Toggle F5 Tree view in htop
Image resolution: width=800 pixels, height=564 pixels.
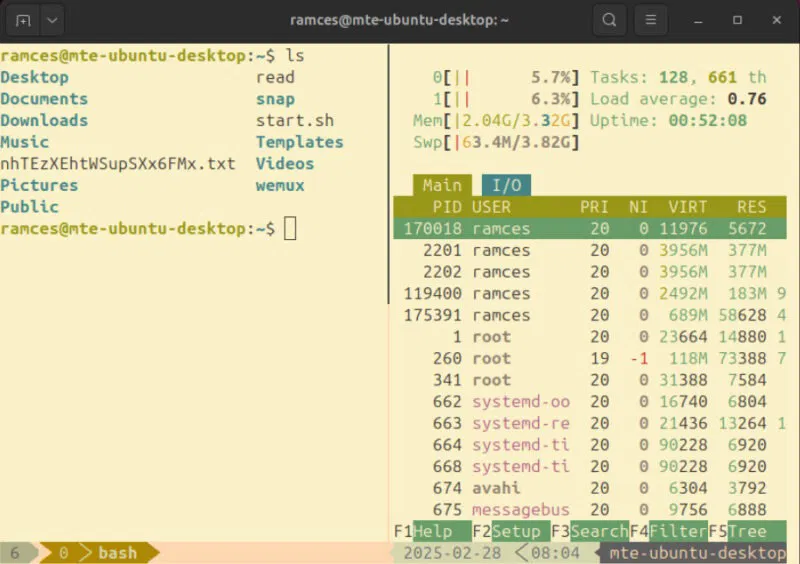tap(736, 531)
